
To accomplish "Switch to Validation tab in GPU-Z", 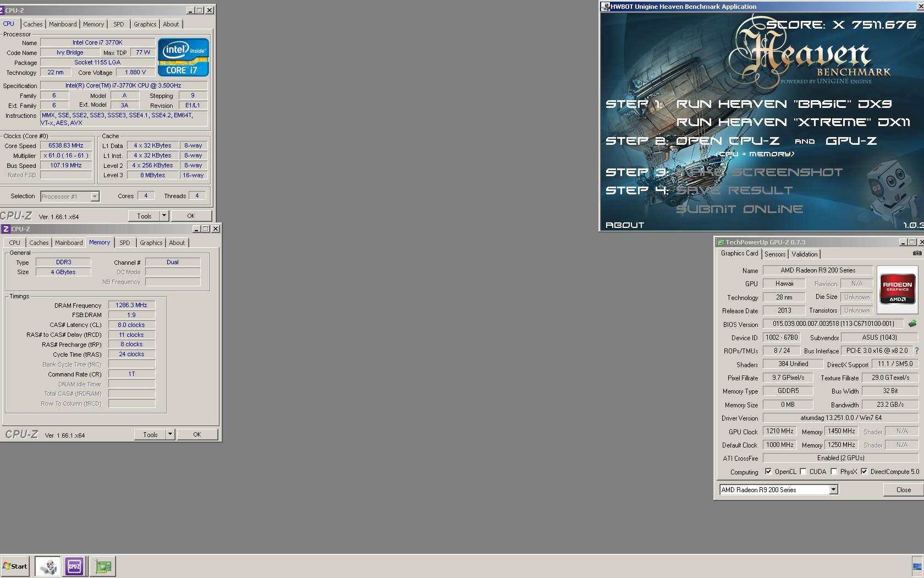I will [805, 254].
